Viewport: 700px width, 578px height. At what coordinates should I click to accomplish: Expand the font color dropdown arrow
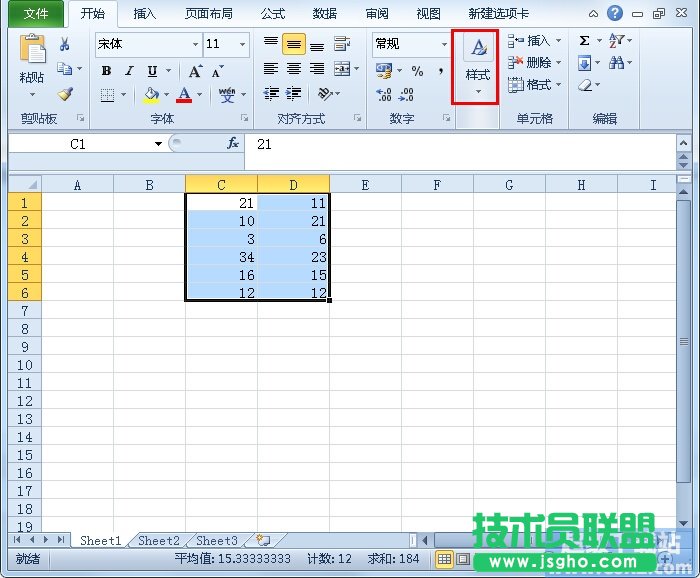(199, 95)
